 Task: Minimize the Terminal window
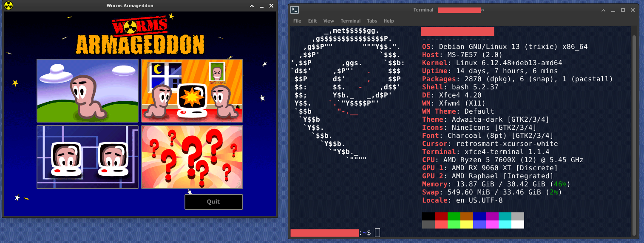click(x=614, y=10)
